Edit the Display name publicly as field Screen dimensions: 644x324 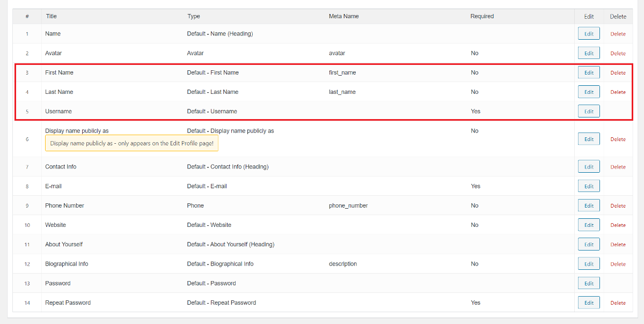point(589,139)
